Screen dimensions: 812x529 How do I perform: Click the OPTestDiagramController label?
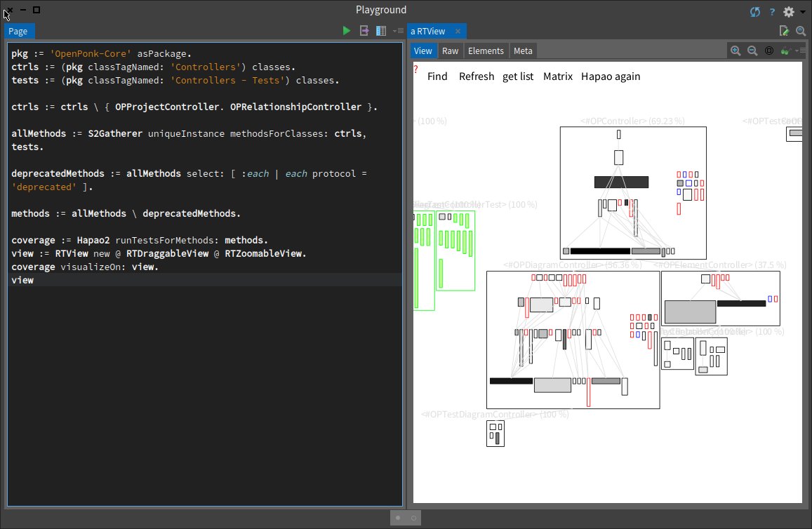coord(495,415)
